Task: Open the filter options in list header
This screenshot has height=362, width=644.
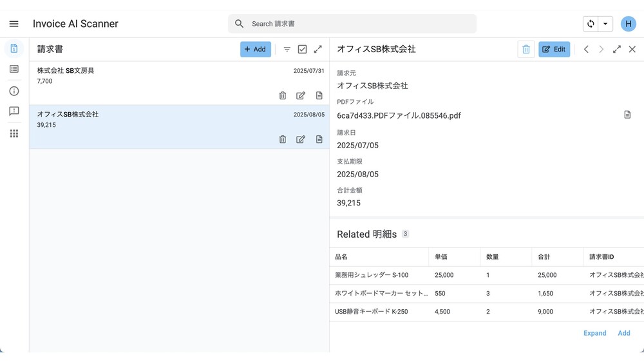Action: click(x=287, y=49)
